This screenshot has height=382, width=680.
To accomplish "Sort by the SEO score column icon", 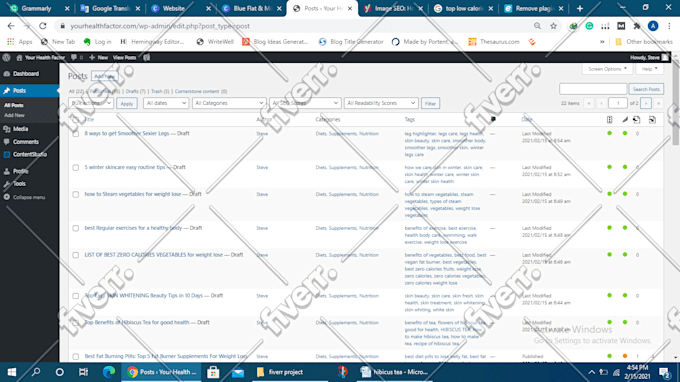I will [609, 120].
